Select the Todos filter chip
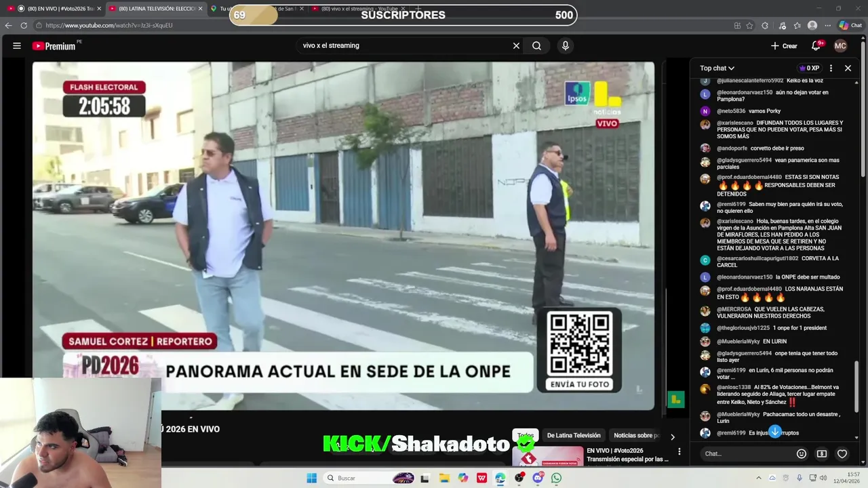Image resolution: width=868 pixels, height=488 pixels. click(526, 435)
